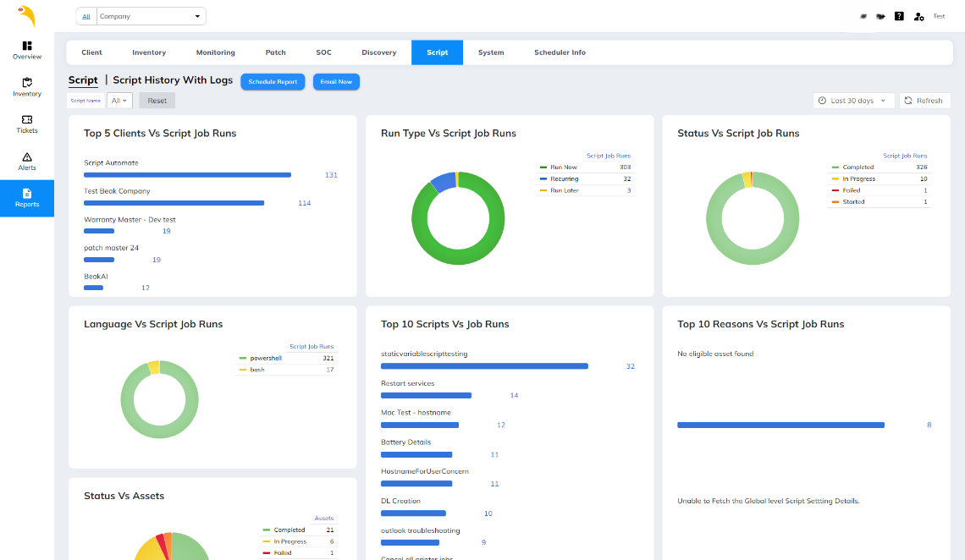This screenshot has height=560, width=965.
Task: Open the user settings icon beside Test
Action: [918, 16]
